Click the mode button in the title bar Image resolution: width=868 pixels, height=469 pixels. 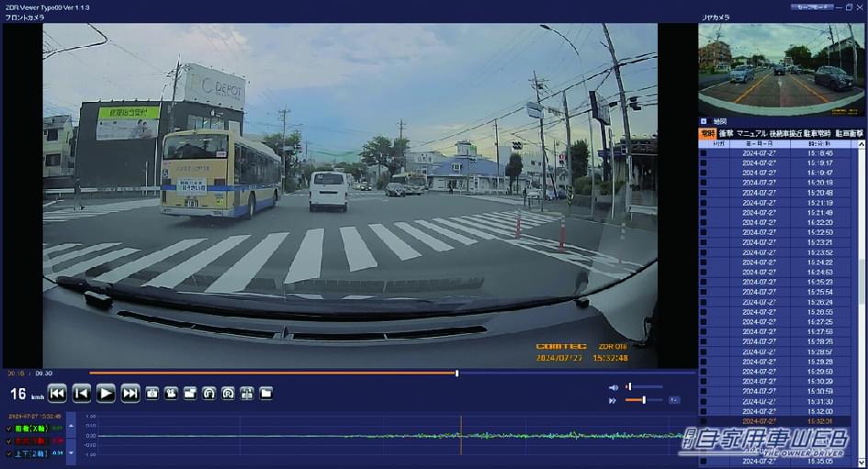[x=811, y=6]
